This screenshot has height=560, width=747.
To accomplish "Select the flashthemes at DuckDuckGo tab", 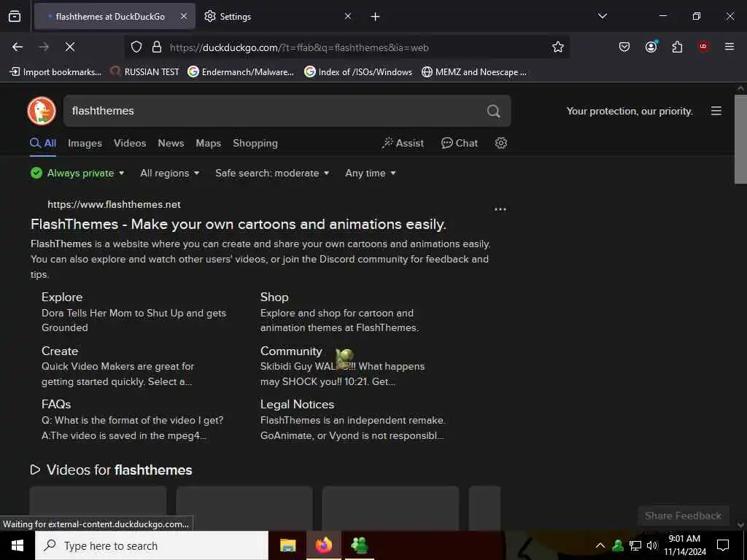I will click(115, 16).
